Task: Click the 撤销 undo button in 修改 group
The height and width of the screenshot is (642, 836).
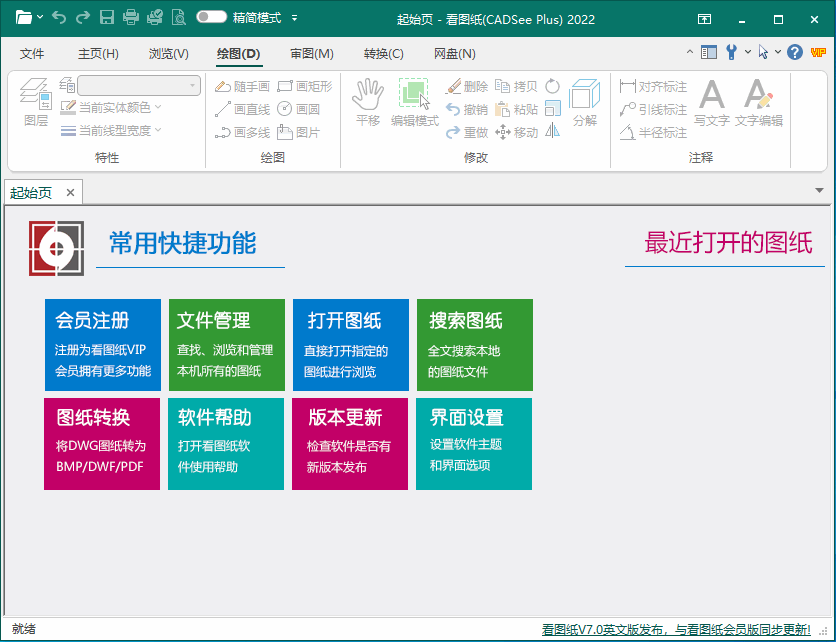Action: pos(467,109)
